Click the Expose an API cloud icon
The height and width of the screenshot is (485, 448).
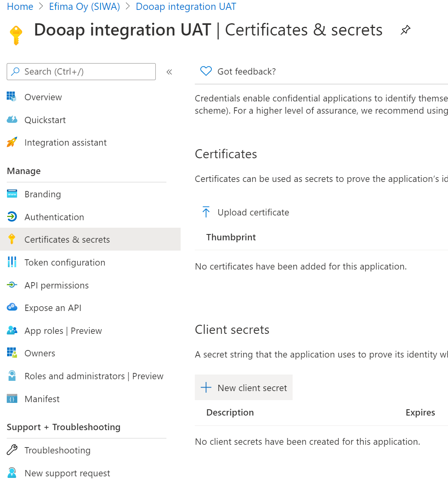pos(12,307)
